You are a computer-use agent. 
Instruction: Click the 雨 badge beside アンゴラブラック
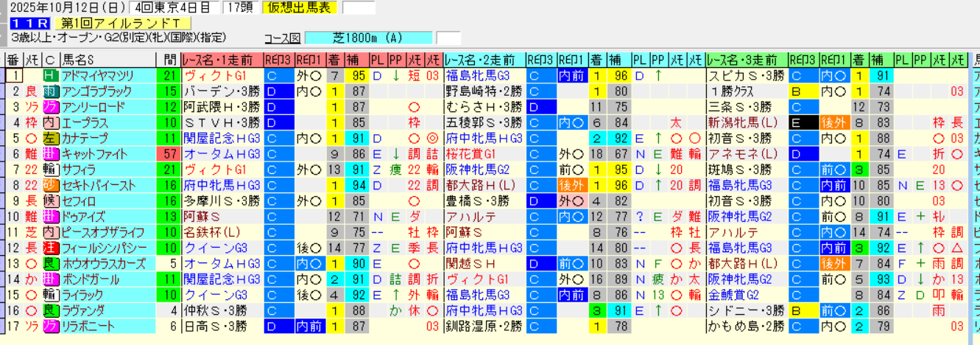51,91
